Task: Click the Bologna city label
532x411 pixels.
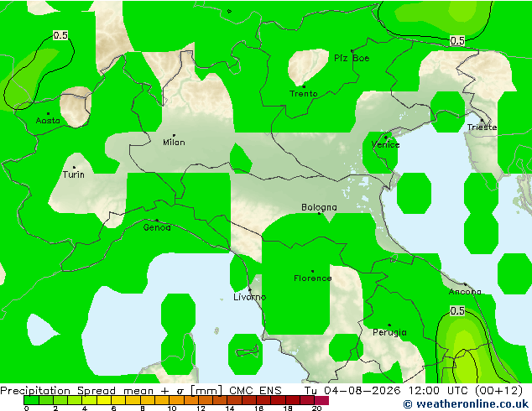Action: [319, 207]
